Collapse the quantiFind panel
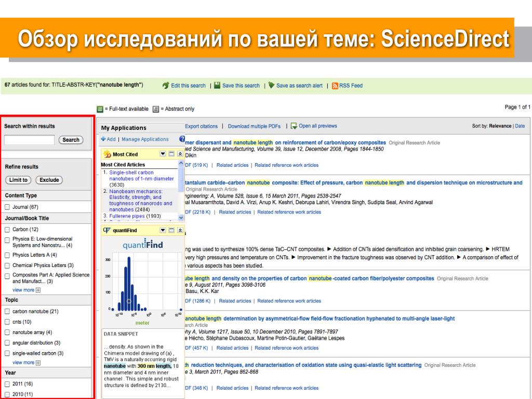Image resolution: width=532 pixels, height=399 pixels. 180,230
